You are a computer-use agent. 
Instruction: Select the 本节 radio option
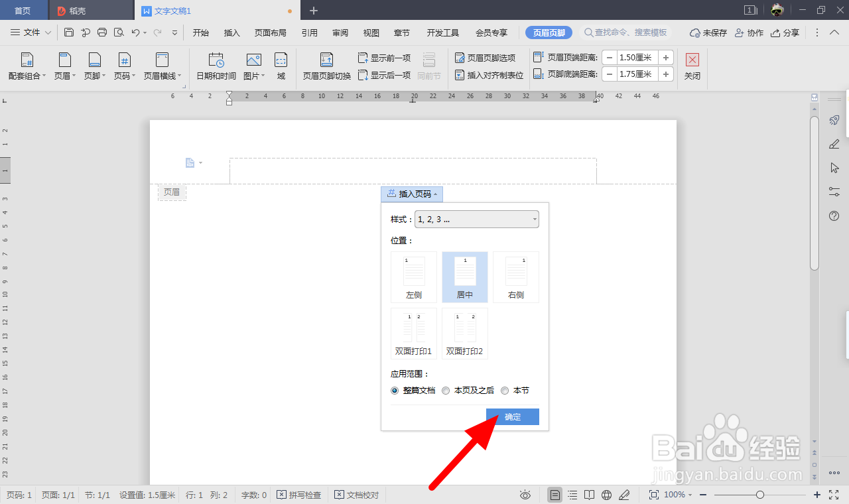tap(505, 391)
